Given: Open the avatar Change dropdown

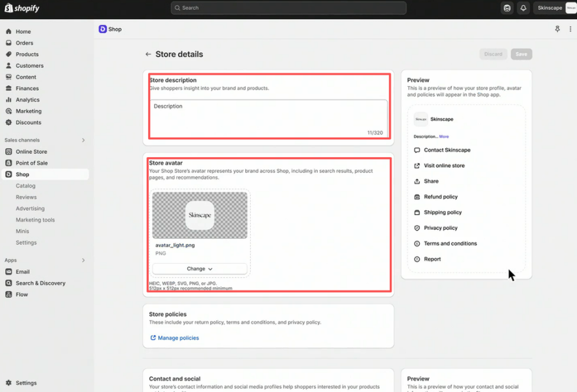Looking at the screenshot, I should coord(200,269).
